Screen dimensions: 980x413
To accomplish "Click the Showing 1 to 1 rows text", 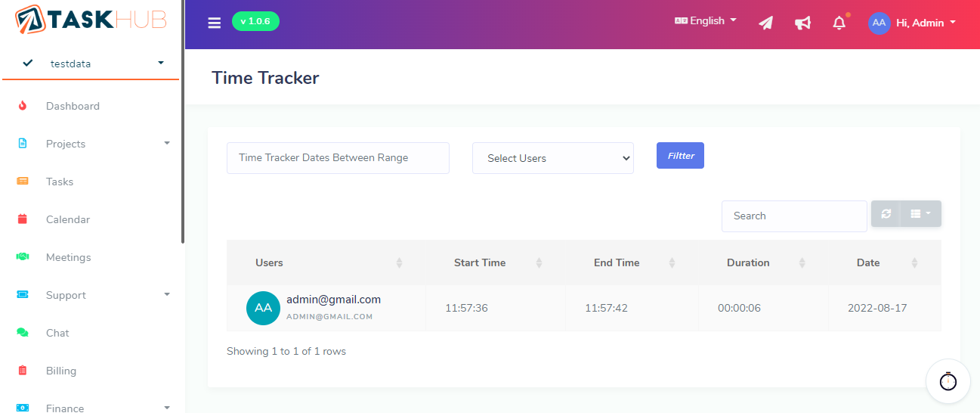I will click(286, 351).
